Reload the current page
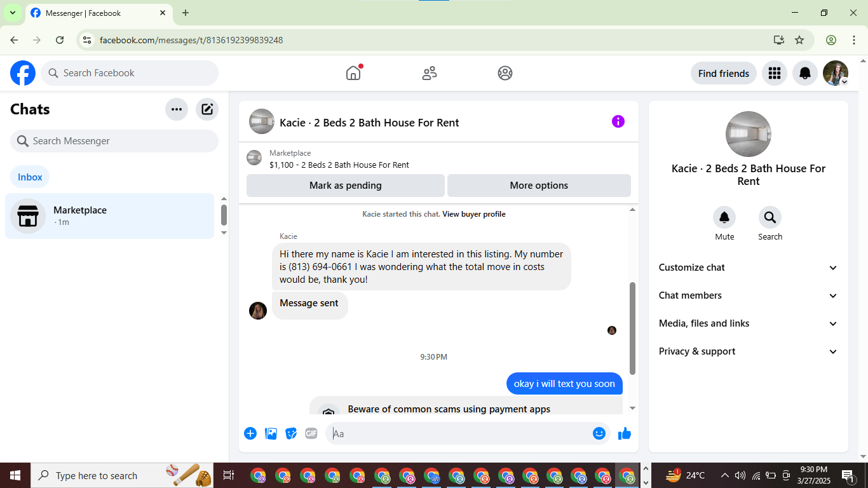Screen dimensions: 868x488 point(60,40)
